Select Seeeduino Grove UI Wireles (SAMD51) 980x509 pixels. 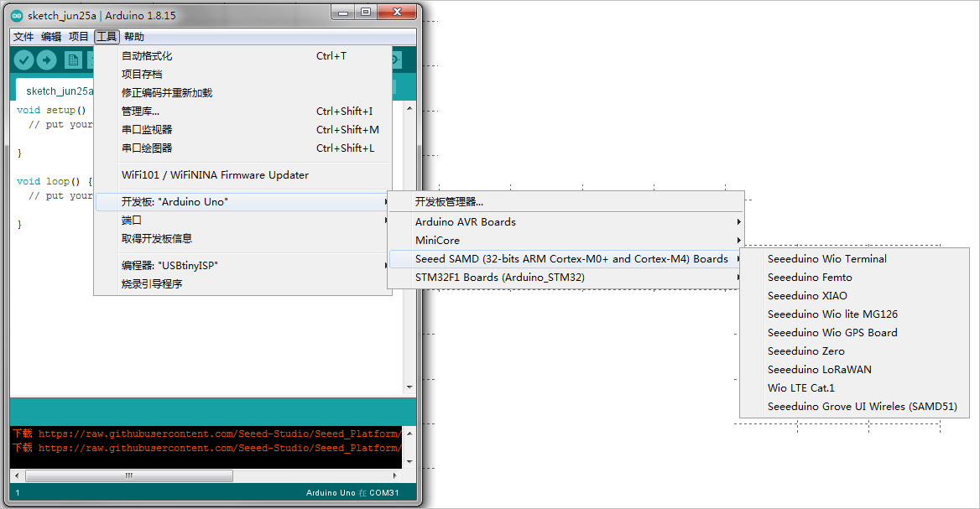tap(854, 407)
